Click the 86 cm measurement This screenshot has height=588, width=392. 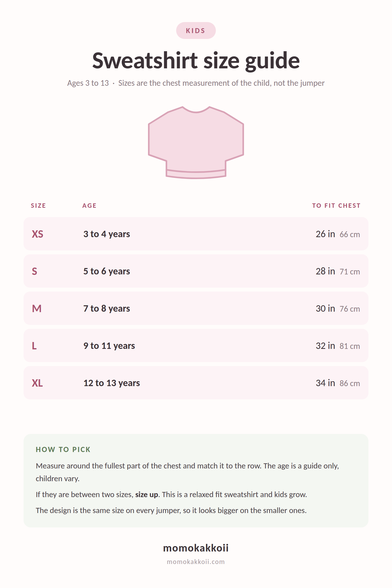(350, 383)
